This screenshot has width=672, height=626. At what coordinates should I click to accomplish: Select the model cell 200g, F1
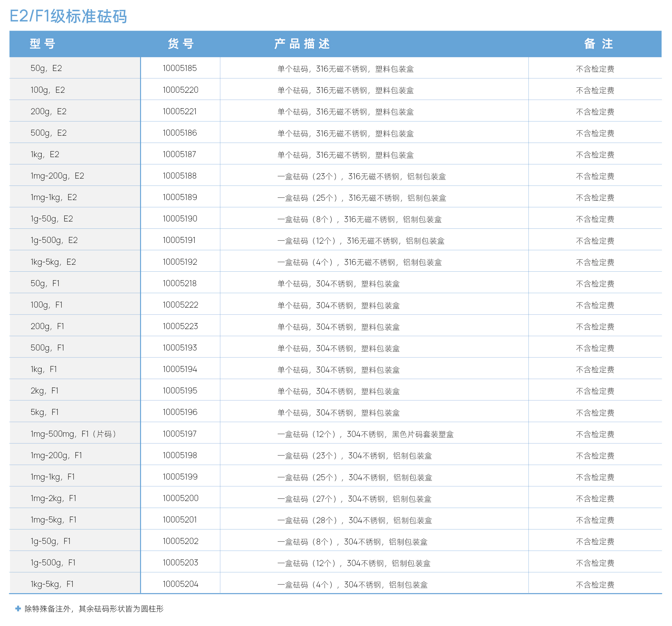[47, 326]
